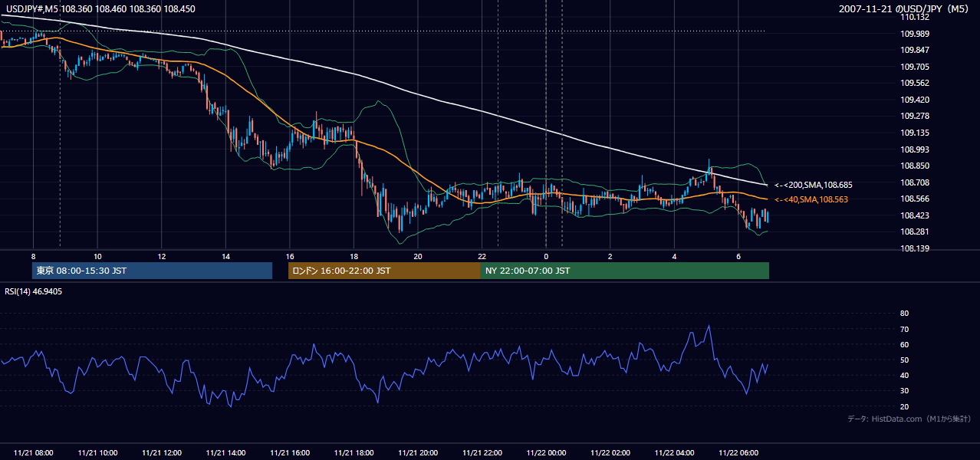This screenshot has width=980, height=460.
Task: Click the 11/21 22:00 bottom time label
Action: click(482, 453)
